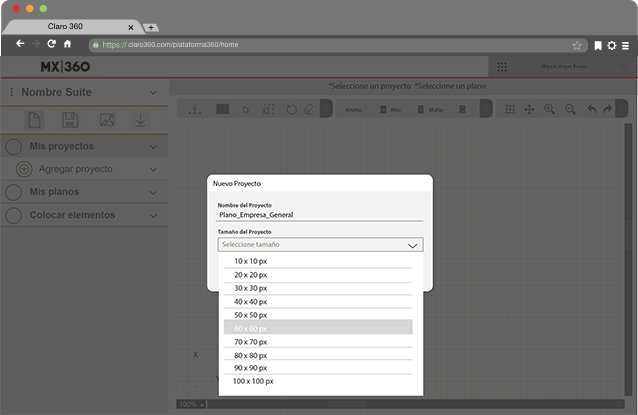Expand the Colocar elementos section
Image resolution: width=638 pixels, height=415 pixels.
pyautogui.click(x=153, y=215)
